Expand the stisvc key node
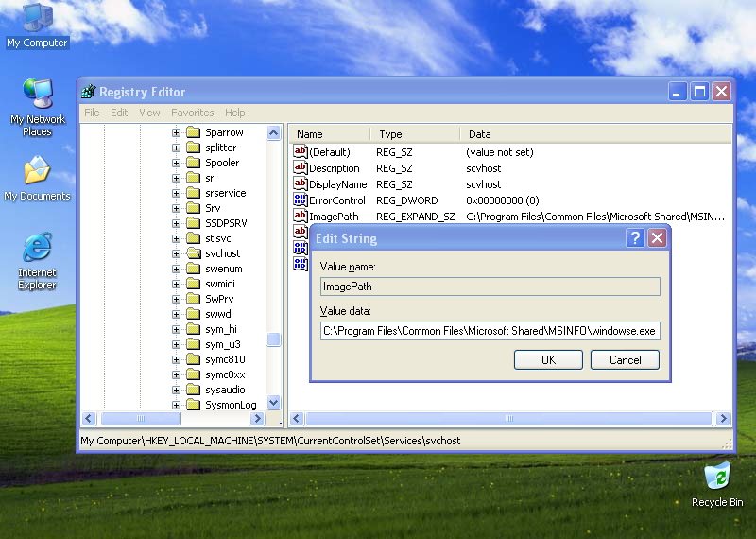The width and height of the screenshot is (756, 539). point(176,238)
